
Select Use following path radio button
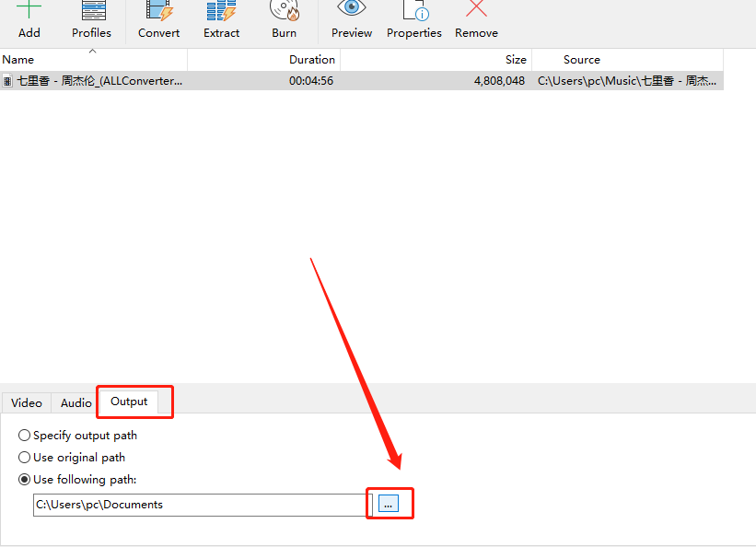point(24,480)
